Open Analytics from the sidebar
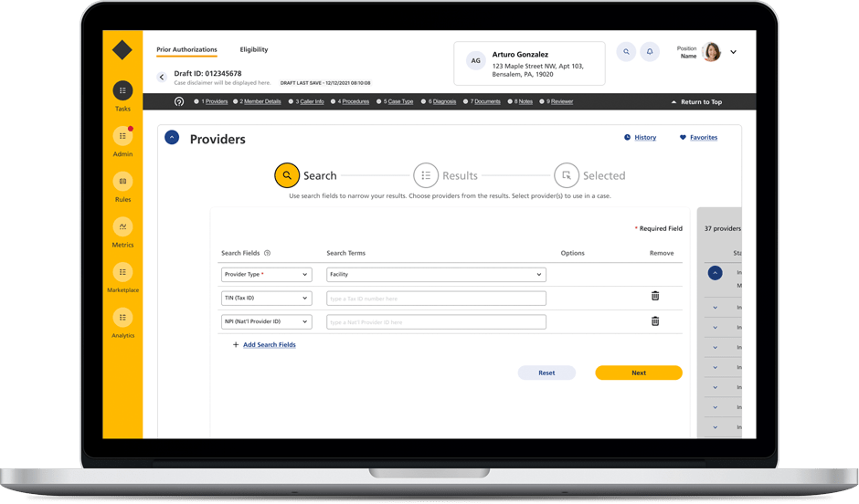859x504 pixels. [x=122, y=318]
